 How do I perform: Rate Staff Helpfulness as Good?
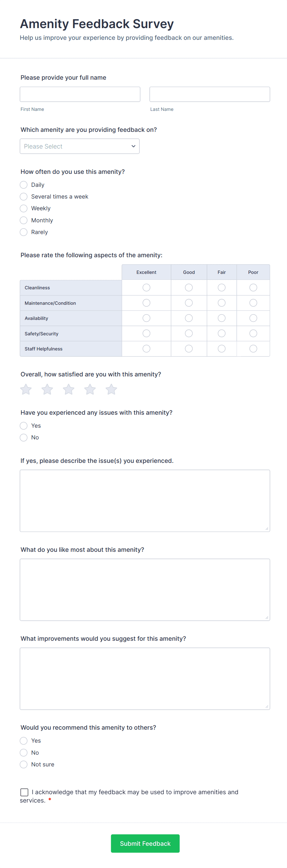point(189,348)
